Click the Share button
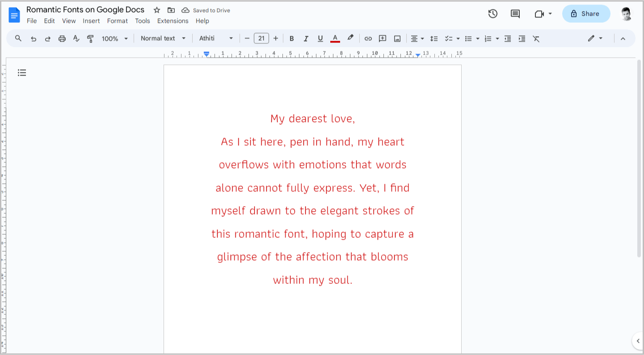This screenshot has width=644, height=355. point(586,14)
